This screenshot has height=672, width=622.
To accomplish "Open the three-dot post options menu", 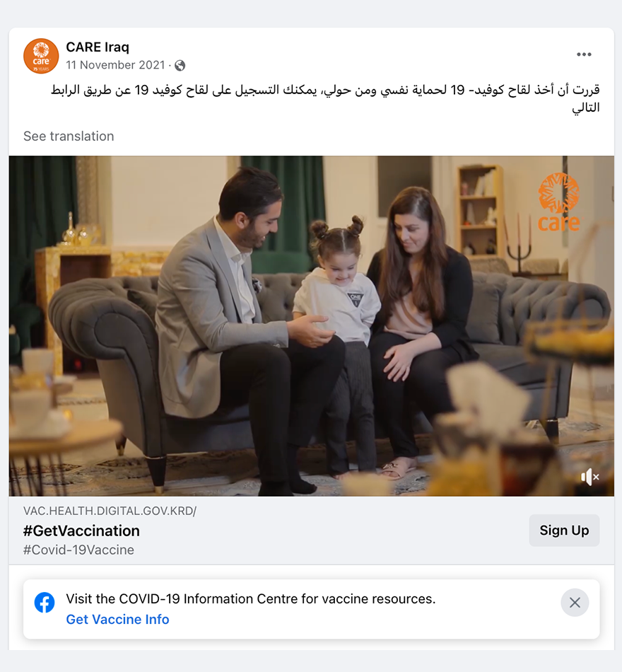I will click(x=584, y=54).
